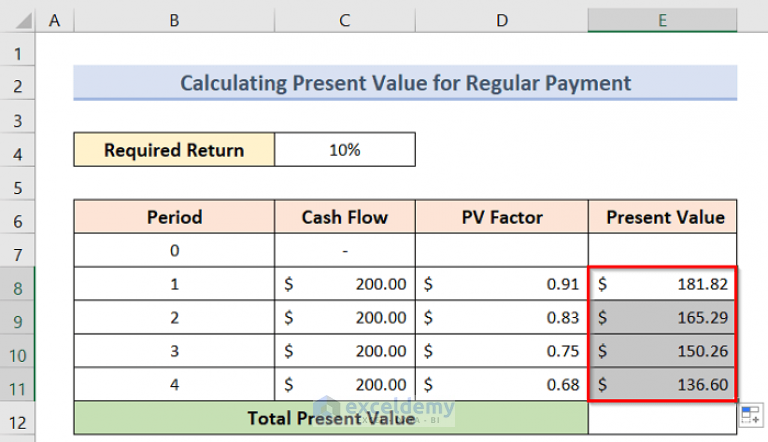
Task: Select the present value 150.26 cell
Action: 662,351
